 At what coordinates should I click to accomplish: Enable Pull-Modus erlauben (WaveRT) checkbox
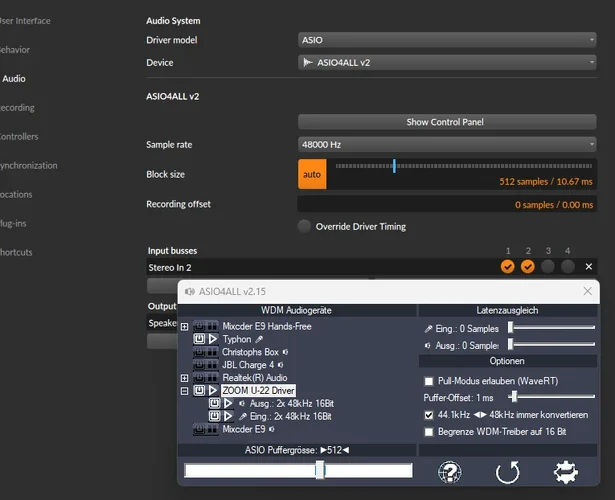(x=429, y=381)
